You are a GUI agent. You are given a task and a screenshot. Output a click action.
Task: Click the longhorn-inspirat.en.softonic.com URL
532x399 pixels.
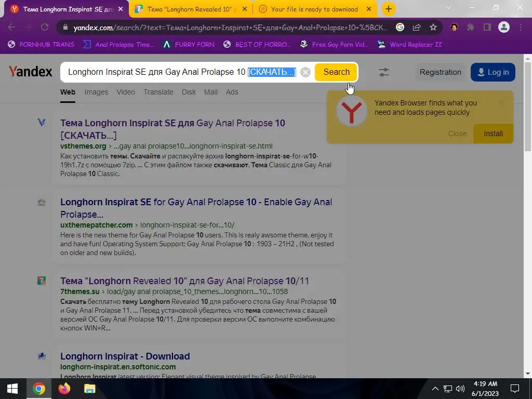118,367
